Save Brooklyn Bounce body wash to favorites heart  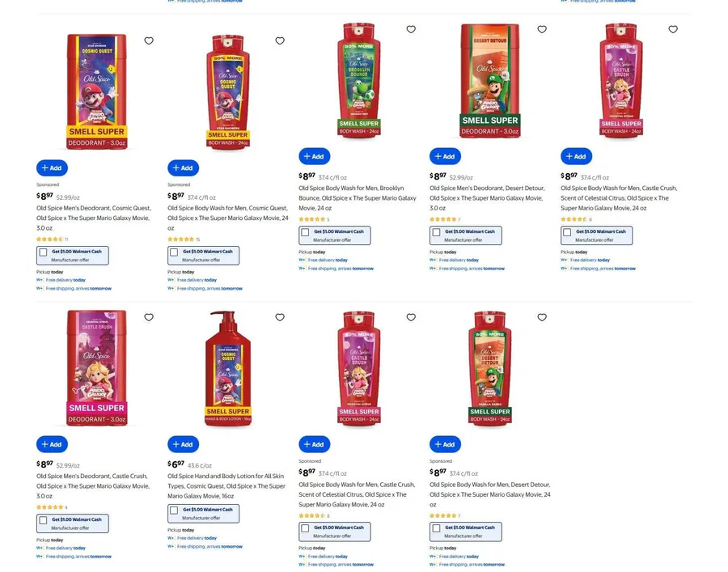[411, 30]
